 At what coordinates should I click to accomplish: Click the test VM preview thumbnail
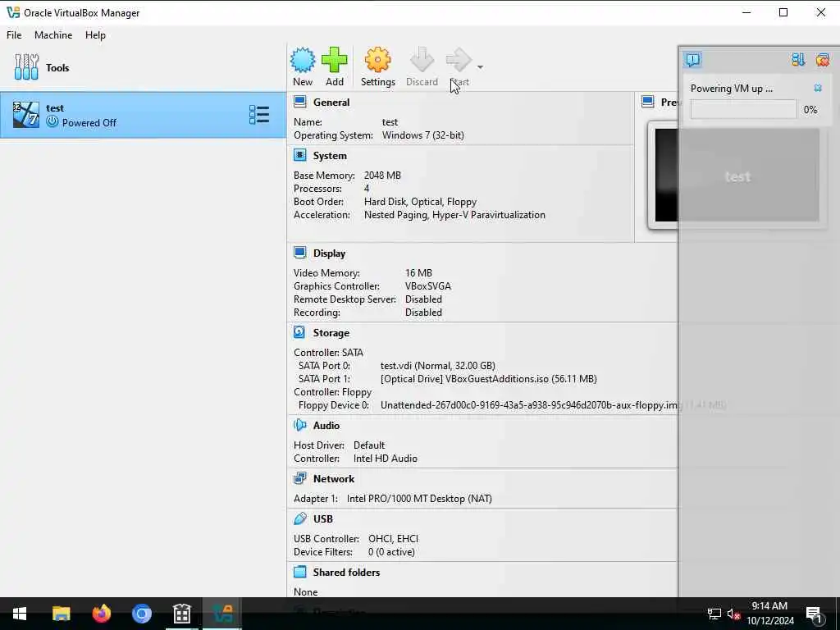(737, 176)
